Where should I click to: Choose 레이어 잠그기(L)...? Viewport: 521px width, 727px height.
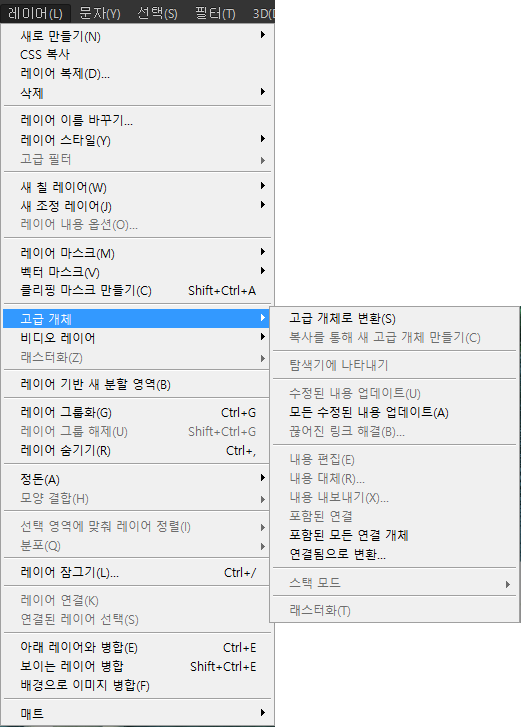[137, 573]
